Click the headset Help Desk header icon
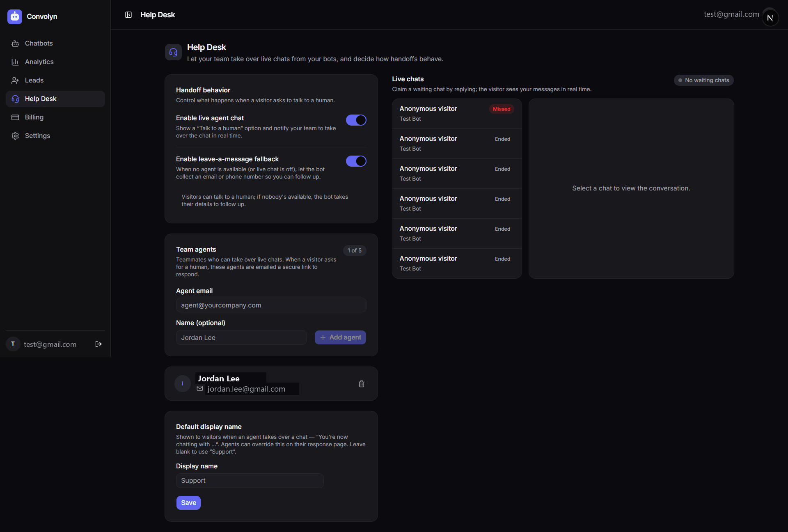This screenshot has width=788, height=532. pos(173,52)
